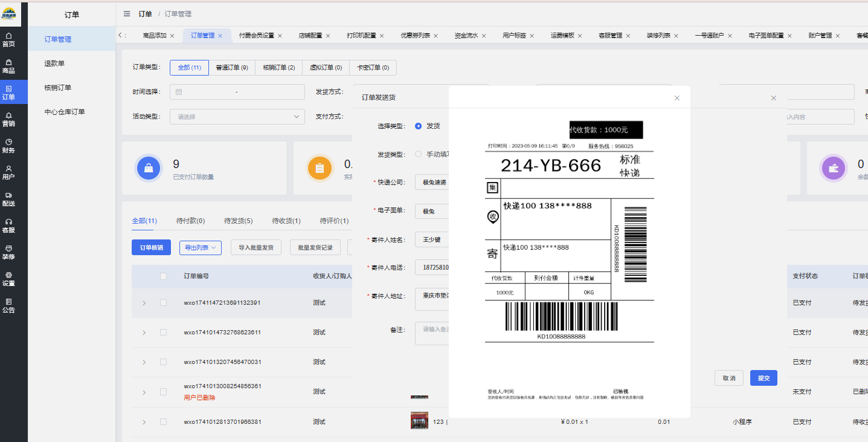The image size is (868, 442).
Task: Check the select-all box in table header
Action: point(163,276)
